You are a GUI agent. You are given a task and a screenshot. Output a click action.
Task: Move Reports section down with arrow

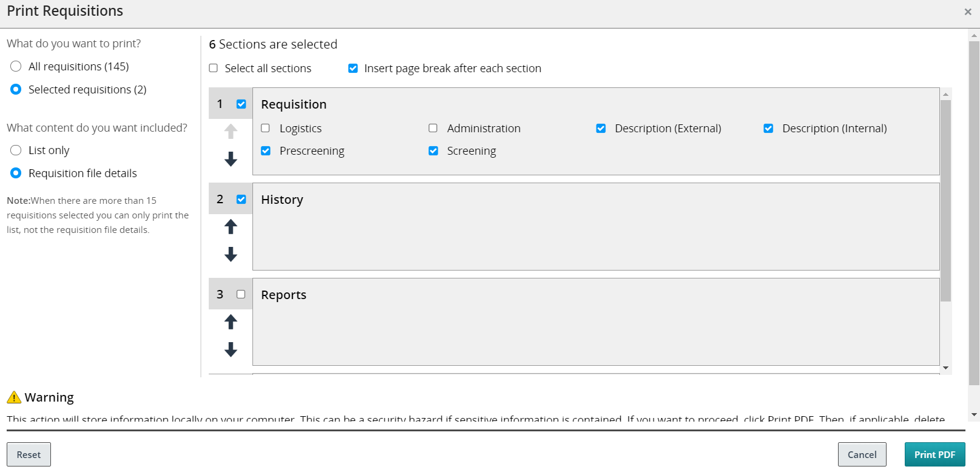231,349
